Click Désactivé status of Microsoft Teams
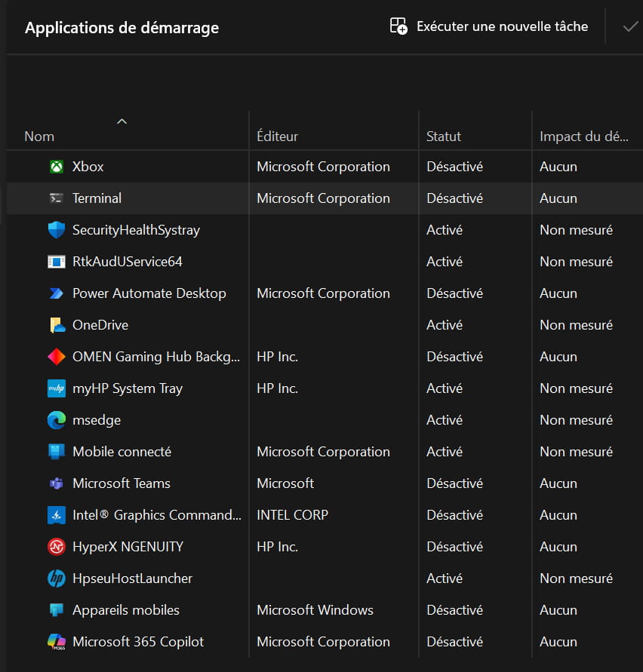This screenshot has width=643, height=672. 454,483
